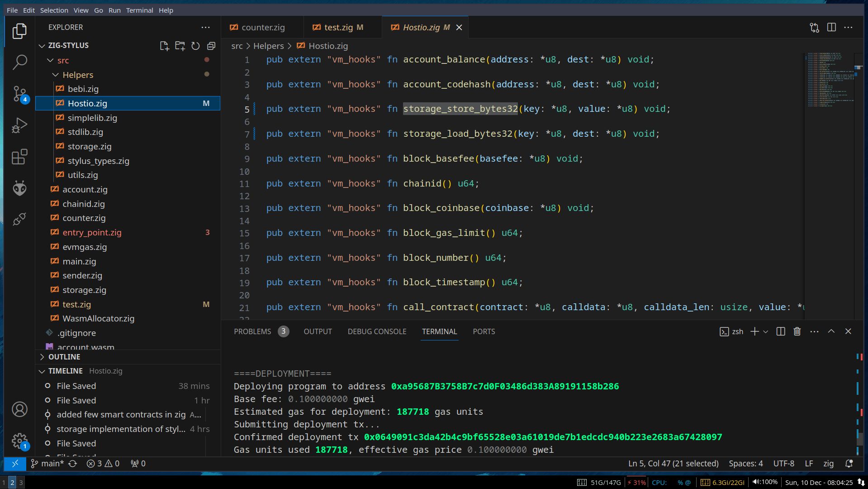Open terminal panel more actions ellipsis
The image size is (868, 489).
click(x=814, y=331)
